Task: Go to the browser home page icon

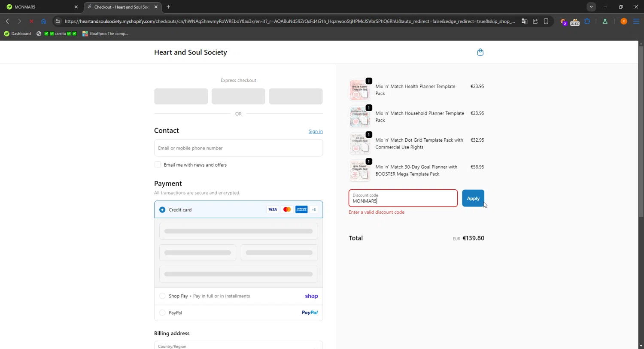Action: click(43, 21)
